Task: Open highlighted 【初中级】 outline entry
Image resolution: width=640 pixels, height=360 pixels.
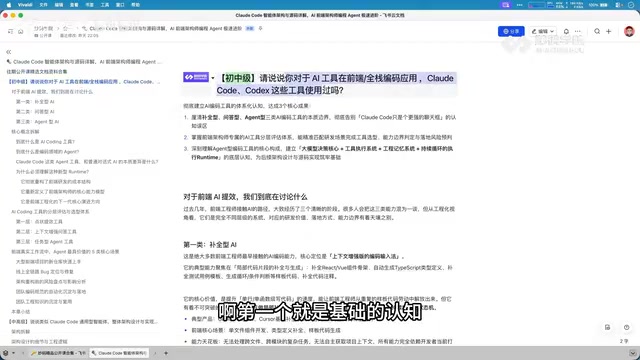Action: pyautogui.click(x=84, y=82)
